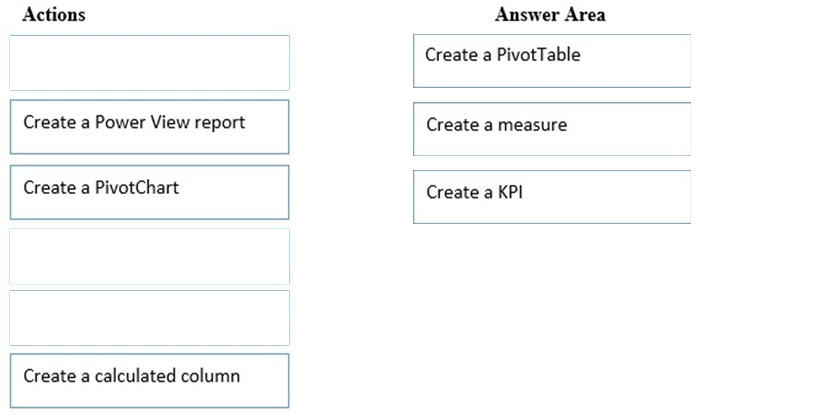831x420 pixels.
Task: Select Create a KPI answer item
Action: 552,197
